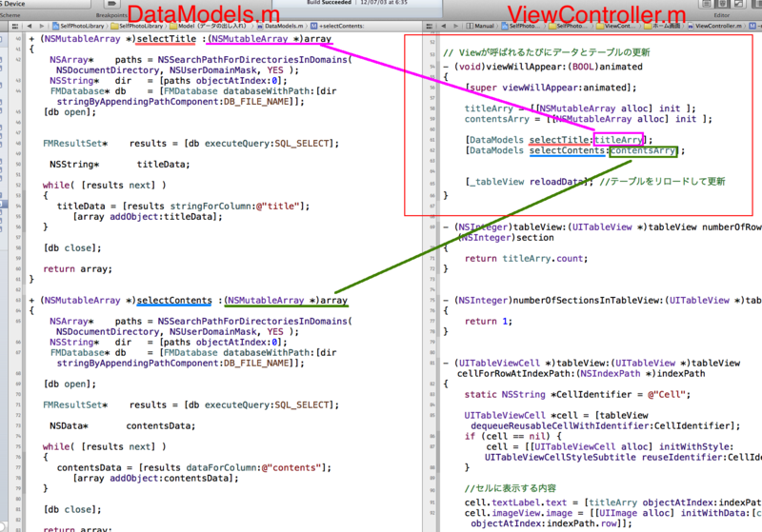Image resolution: width=762 pixels, height=532 pixels.
Task: Open +selectContents: method list in jump bar
Action: [337, 26]
